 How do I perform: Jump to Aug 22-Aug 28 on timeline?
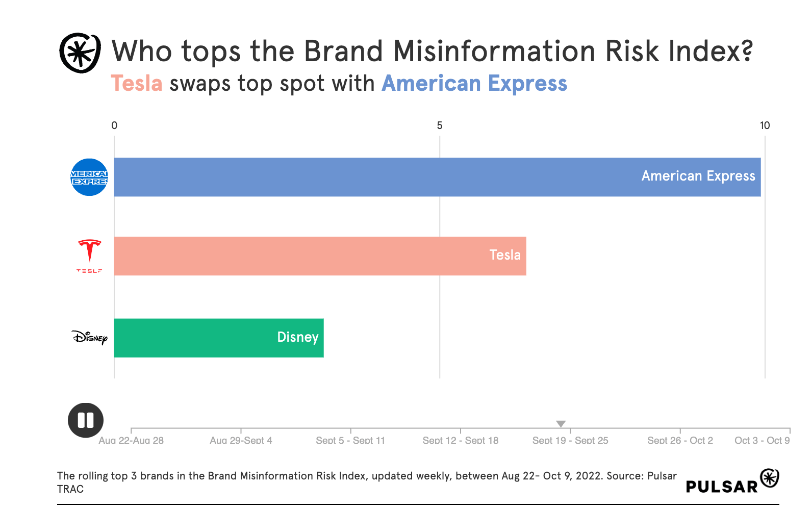(131, 440)
